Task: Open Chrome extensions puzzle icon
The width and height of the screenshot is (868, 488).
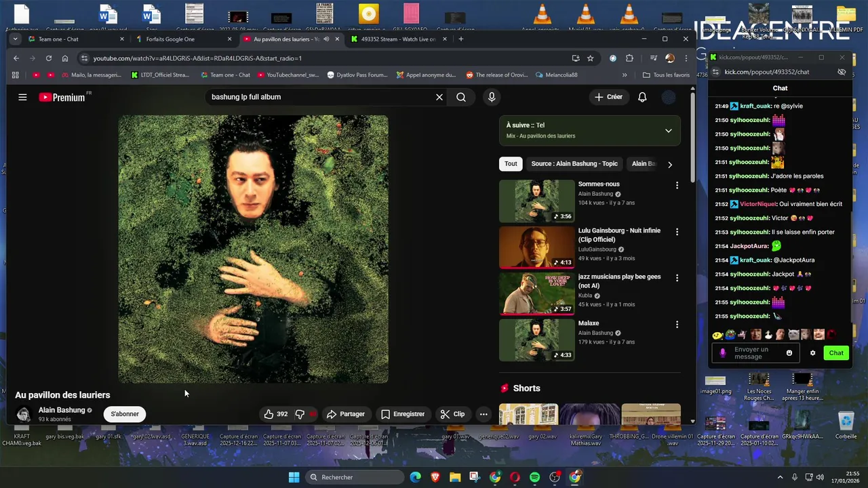Action: point(629,58)
